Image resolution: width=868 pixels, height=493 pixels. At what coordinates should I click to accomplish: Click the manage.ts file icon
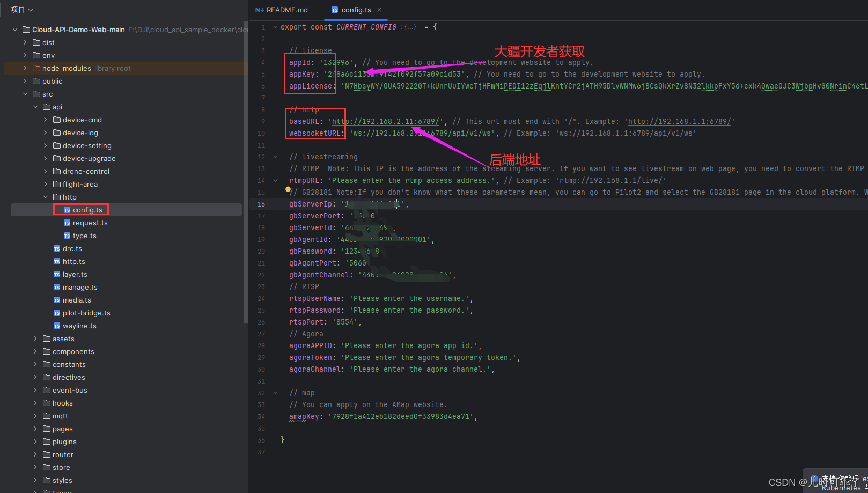[57, 287]
